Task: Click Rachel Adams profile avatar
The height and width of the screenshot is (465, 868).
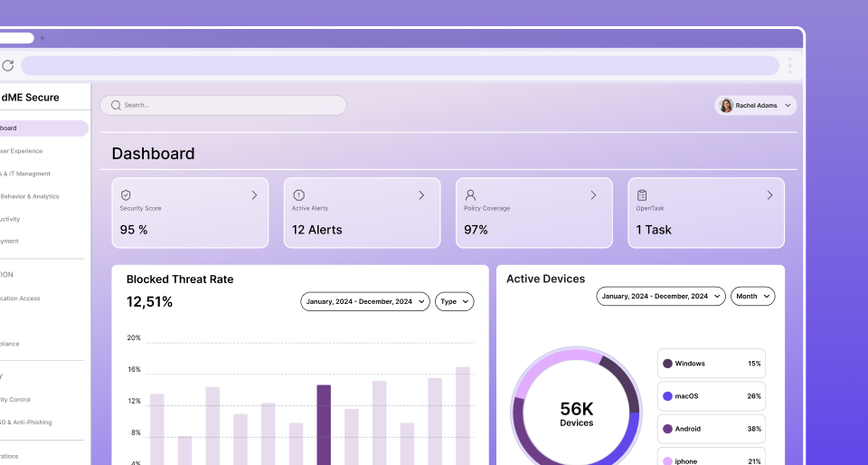Action: 726,105
